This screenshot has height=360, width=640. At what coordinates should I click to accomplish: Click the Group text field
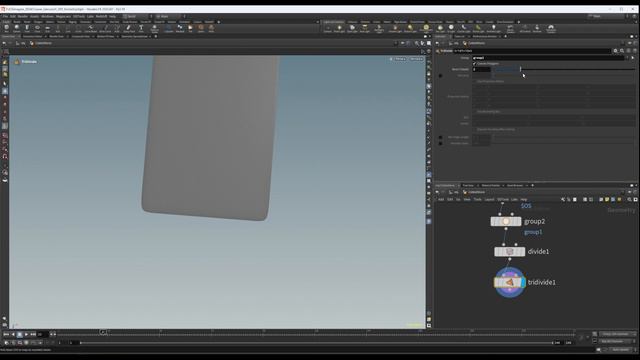tap(548, 58)
